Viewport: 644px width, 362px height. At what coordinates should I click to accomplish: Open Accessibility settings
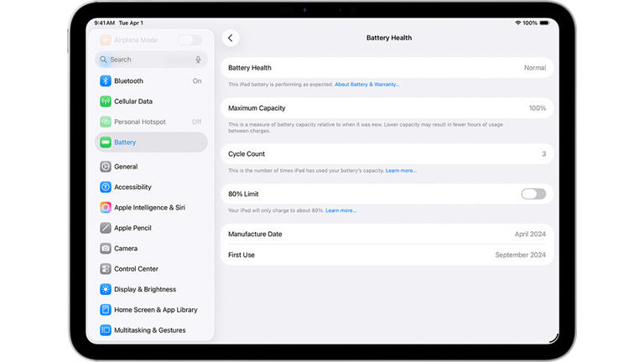pos(151,187)
